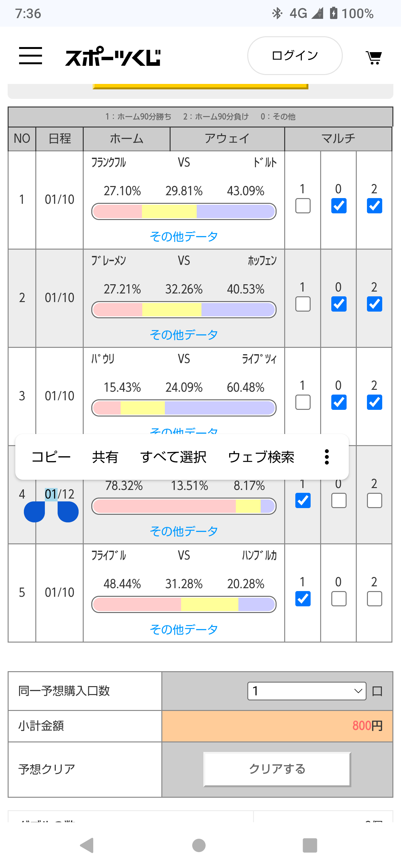Screen dimensions: 401x868
Task: Choose すべて選択 from the selection menu
Action: point(173,457)
